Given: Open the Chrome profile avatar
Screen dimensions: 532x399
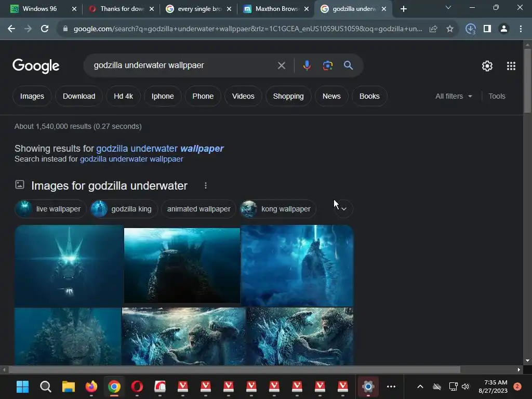Looking at the screenshot, I should click(x=504, y=29).
